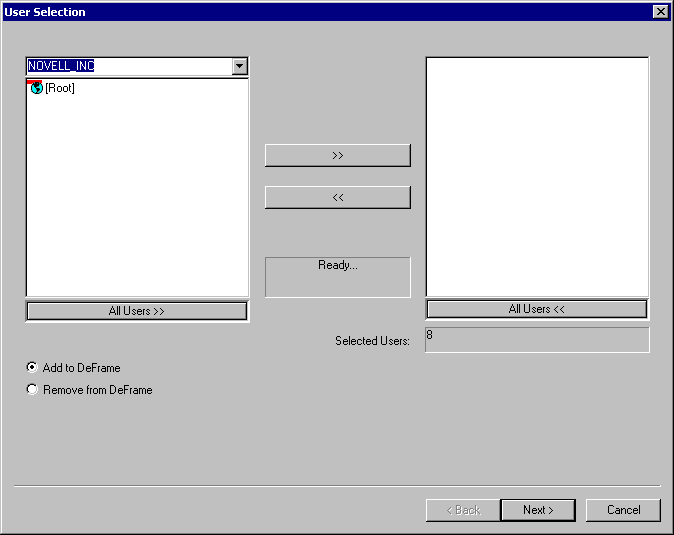Click the Ready... status box

[x=338, y=277]
